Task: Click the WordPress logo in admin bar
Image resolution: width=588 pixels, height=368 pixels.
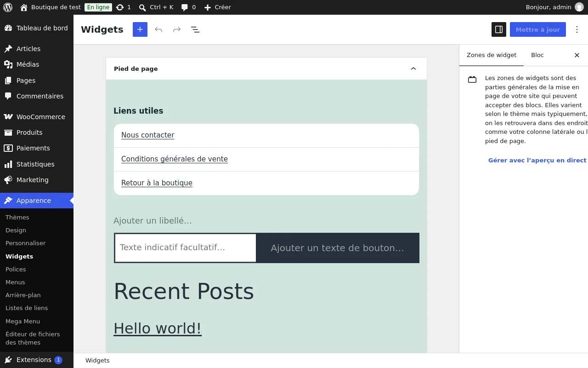Action: click(x=8, y=7)
